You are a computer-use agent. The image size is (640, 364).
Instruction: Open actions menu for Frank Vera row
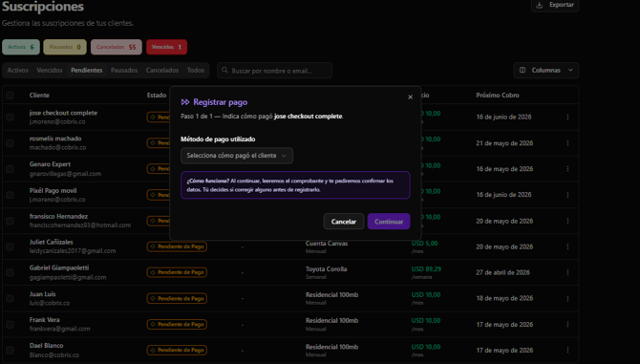tap(567, 325)
